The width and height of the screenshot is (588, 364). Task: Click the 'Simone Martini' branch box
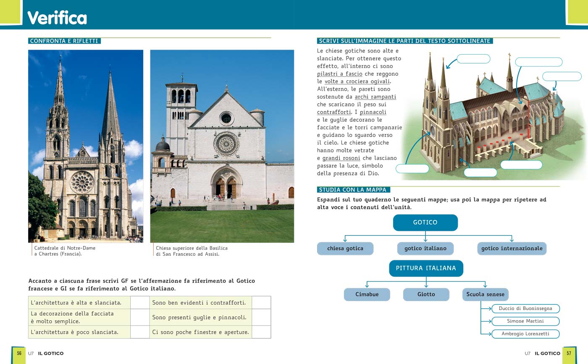[525, 321]
